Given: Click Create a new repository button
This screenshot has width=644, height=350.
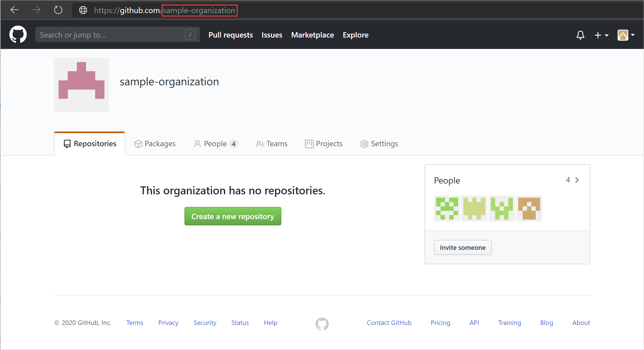Looking at the screenshot, I should coord(233,216).
